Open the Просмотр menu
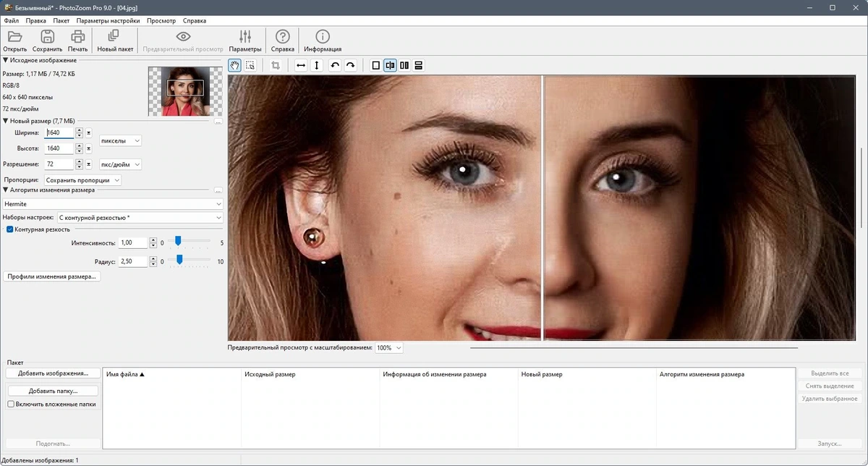Image resolution: width=868 pixels, height=466 pixels. [161, 21]
